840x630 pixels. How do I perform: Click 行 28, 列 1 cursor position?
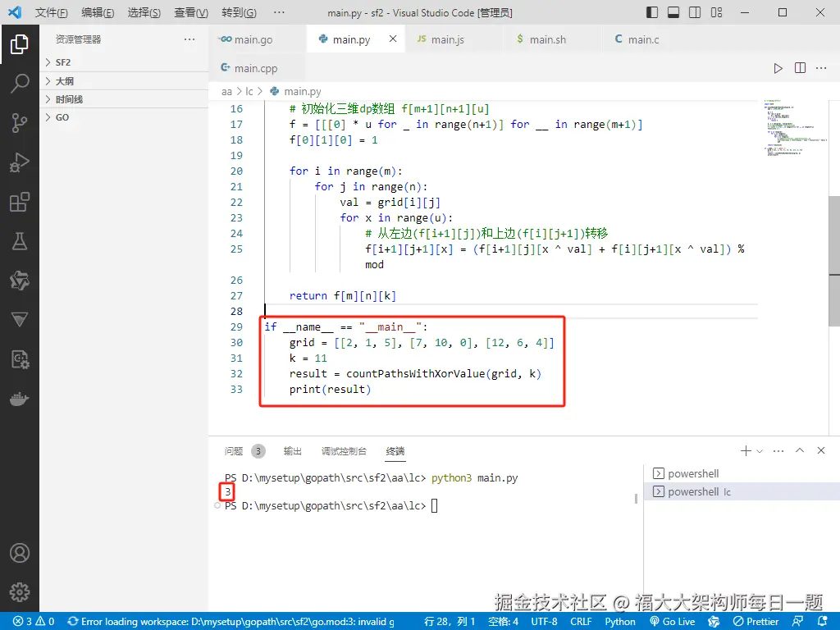coord(450,622)
